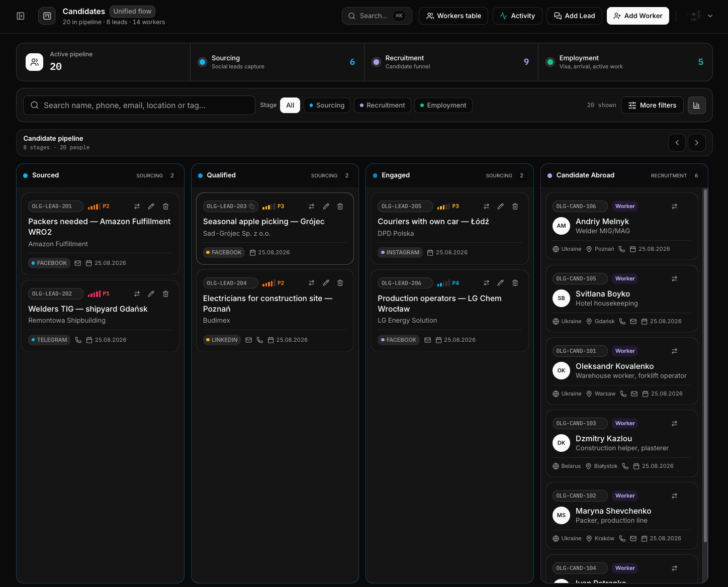The height and width of the screenshot is (587, 728).
Task: Focus the name, phone, email search field
Action: click(139, 106)
